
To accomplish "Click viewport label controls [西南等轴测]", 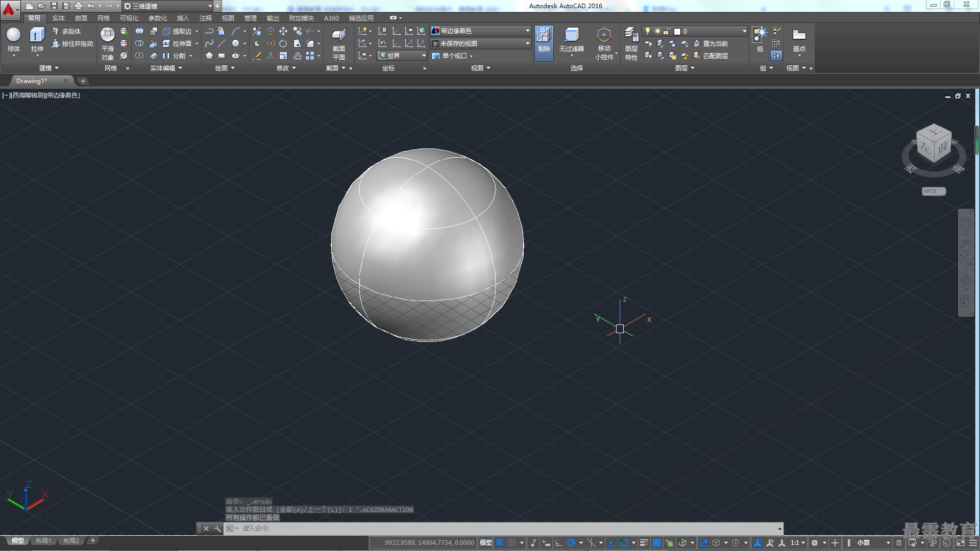I will (28, 95).
